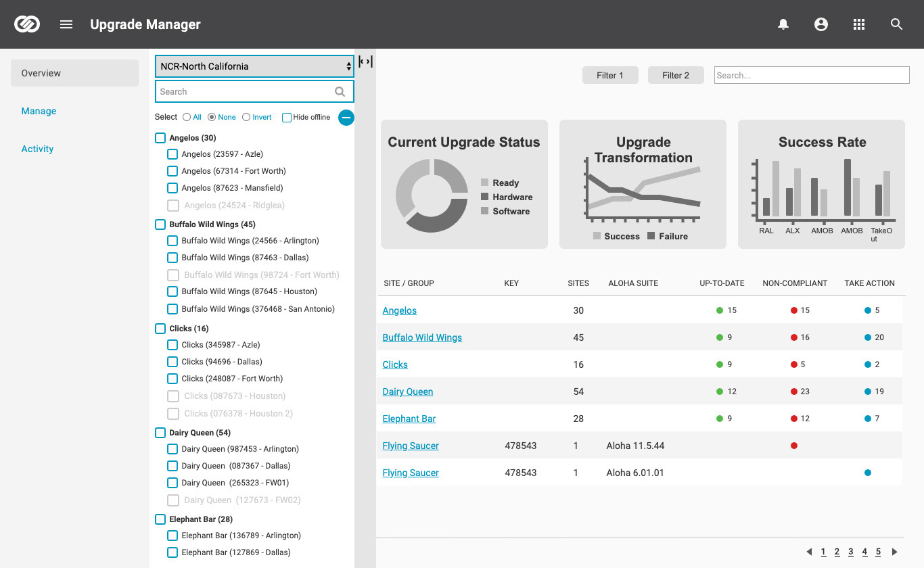Click the red dot in Dairy Queen row
The width and height of the screenshot is (924, 568).
[x=794, y=392]
